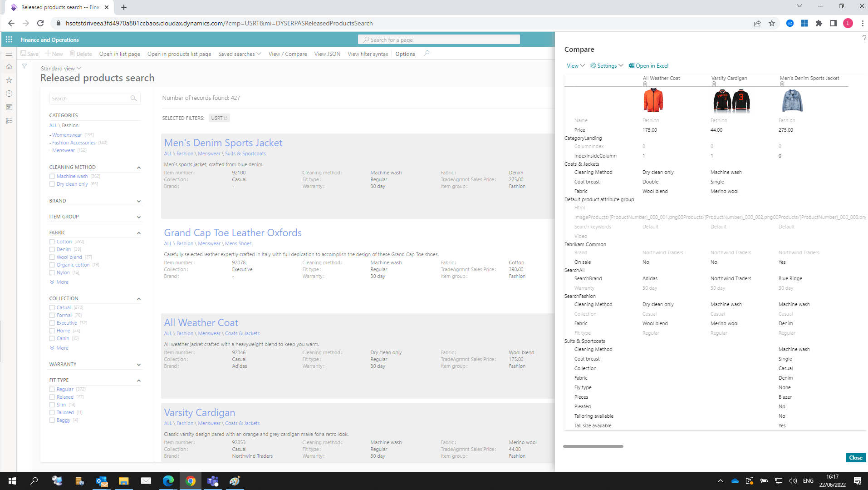The image size is (868, 490).
Task: Click the Home icon in left sidebar
Action: 9,67
